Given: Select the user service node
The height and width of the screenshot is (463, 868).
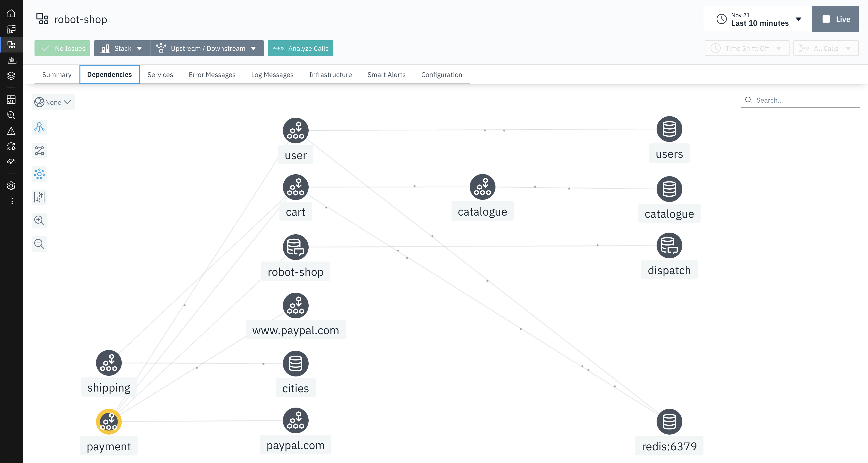Looking at the screenshot, I should (295, 131).
